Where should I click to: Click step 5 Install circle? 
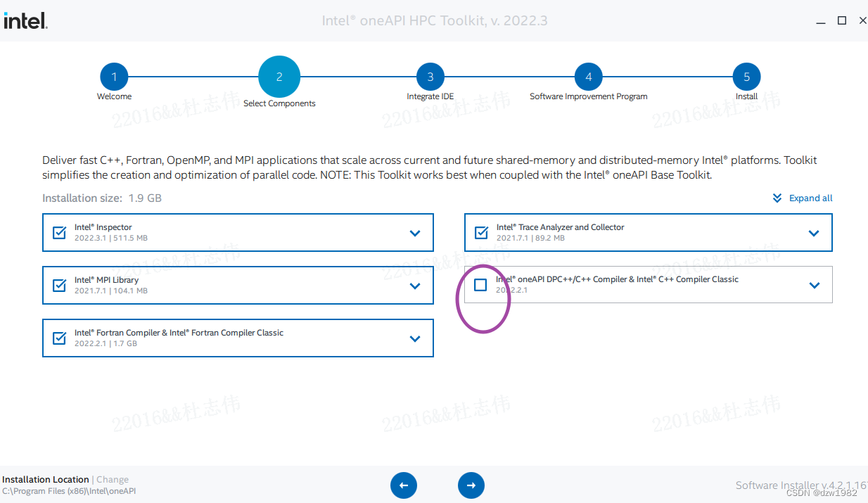(x=747, y=77)
